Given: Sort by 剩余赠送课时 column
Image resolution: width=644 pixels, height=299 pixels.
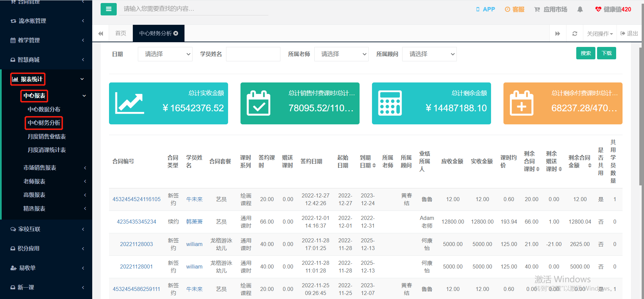Looking at the screenshot, I should pos(560,169).
